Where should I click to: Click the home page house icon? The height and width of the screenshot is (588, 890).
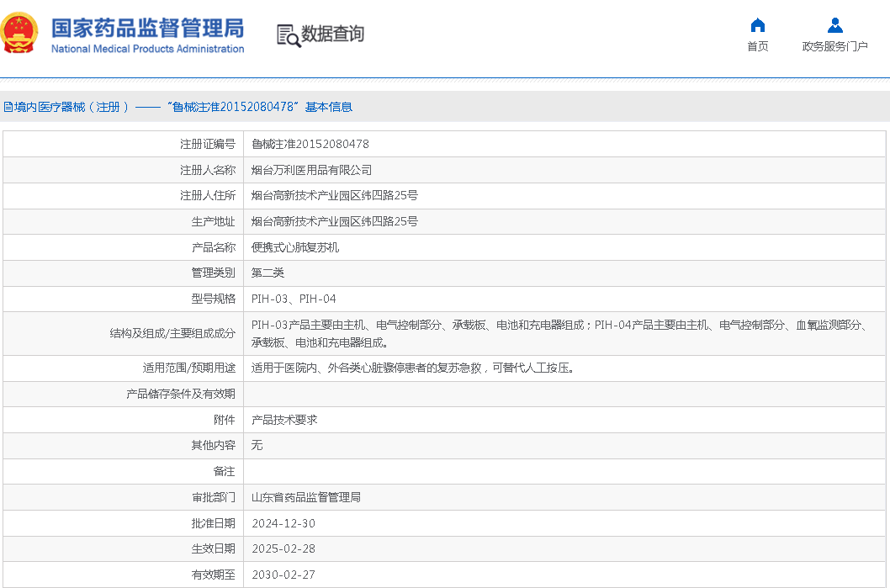[x=758, y=25]
